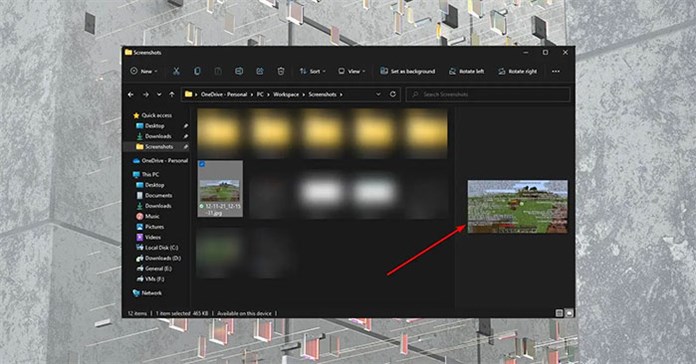Cut the selected file with scissors icon

[x=176, y=71]
